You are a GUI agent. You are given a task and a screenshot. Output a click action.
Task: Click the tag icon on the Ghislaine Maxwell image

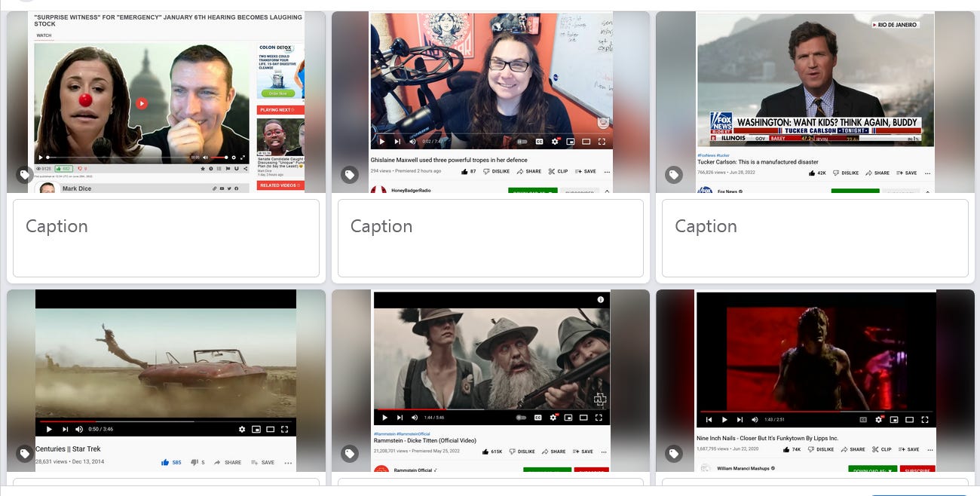350,175
